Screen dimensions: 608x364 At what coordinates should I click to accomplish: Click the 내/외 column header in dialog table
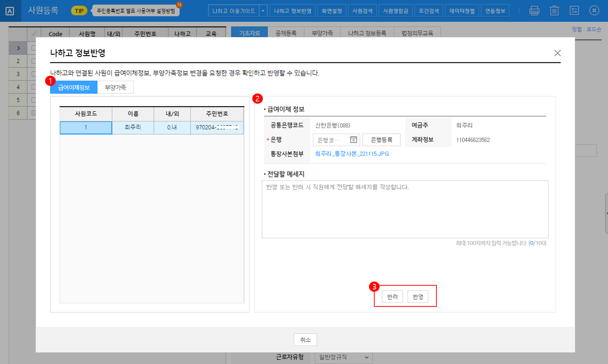click(x=172, y=114)
